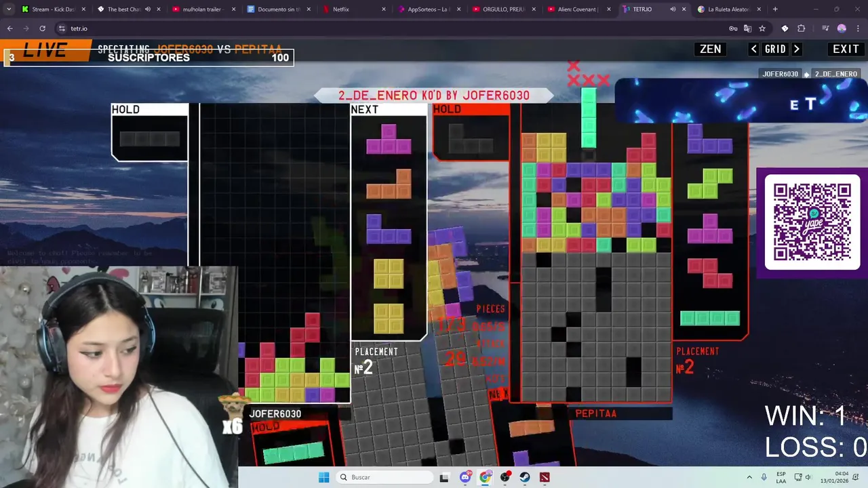Click the GRID view button
This screenshot has width=868, height=488.
point(775,49)
